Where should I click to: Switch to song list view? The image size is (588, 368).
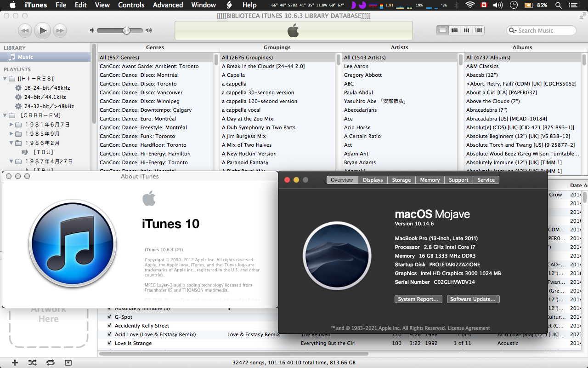coord(442,30)
